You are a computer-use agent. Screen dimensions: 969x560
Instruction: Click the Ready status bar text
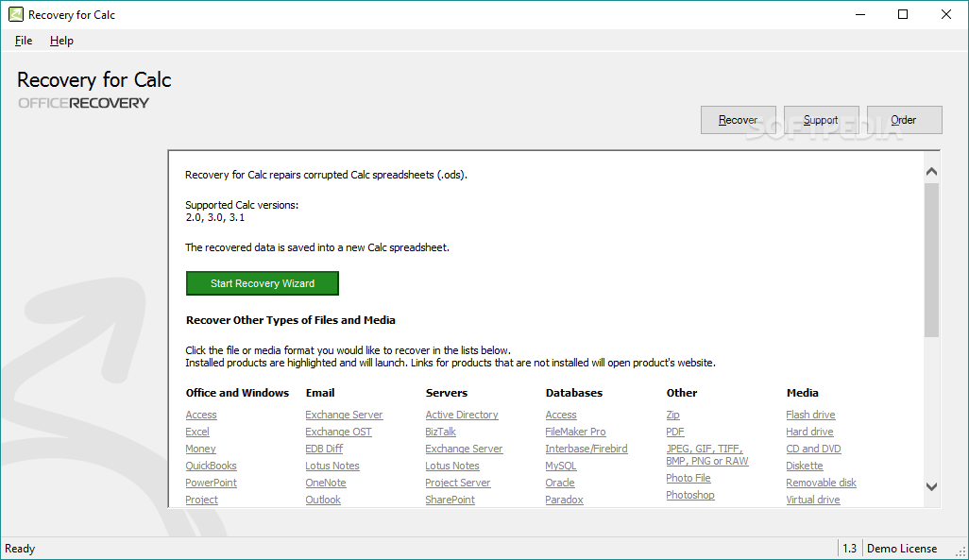(x=20, y=549)
